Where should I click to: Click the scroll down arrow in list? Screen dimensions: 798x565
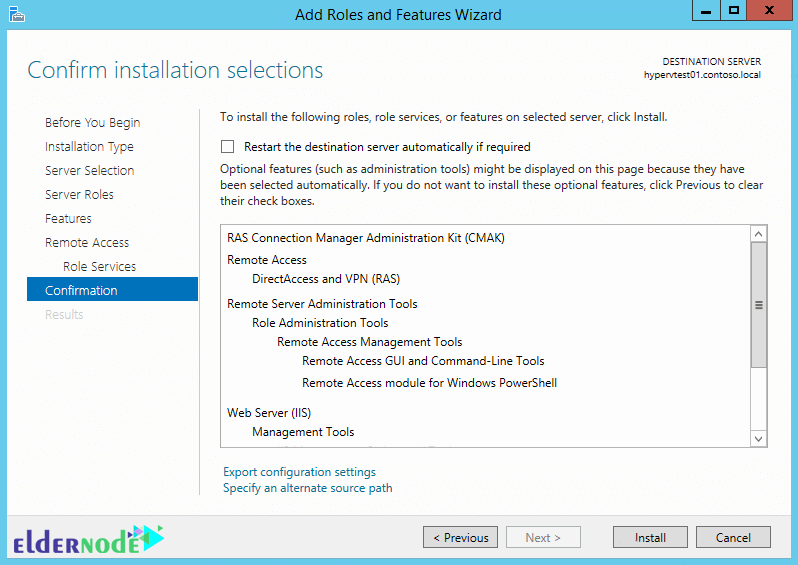[758, 439]
